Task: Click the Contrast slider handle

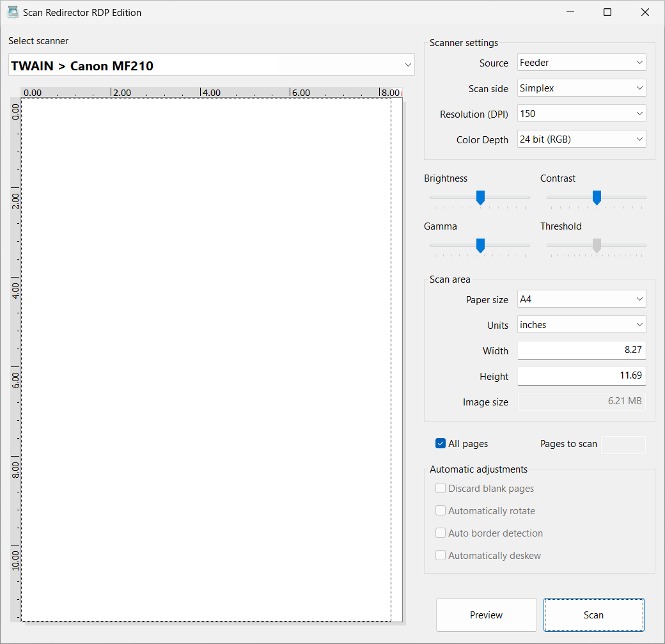Action: [597, 198]
